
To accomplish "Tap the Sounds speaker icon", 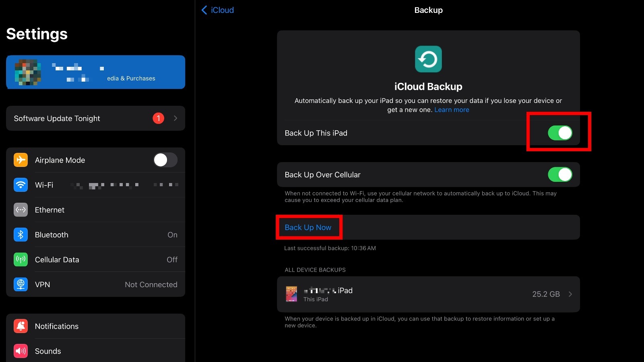I will coord(21,351).
